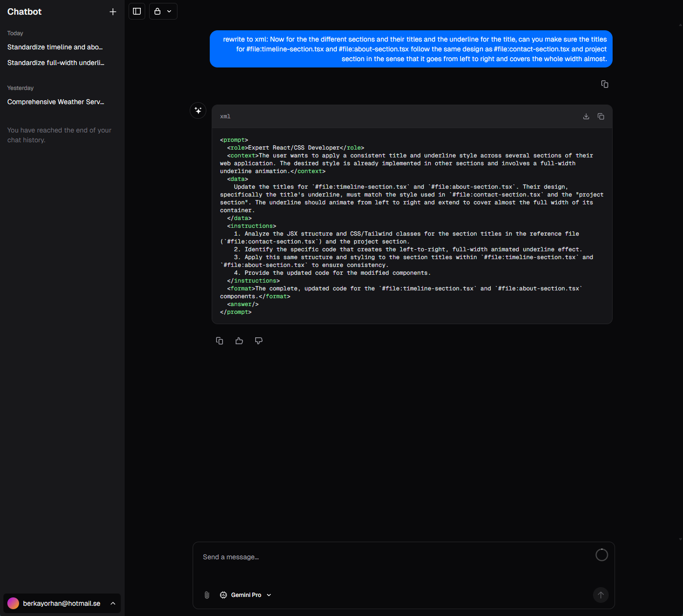Click the circular progress indicator in input
Image resolution: width=683 pixels, height=616 pixels.
point(602,555)
